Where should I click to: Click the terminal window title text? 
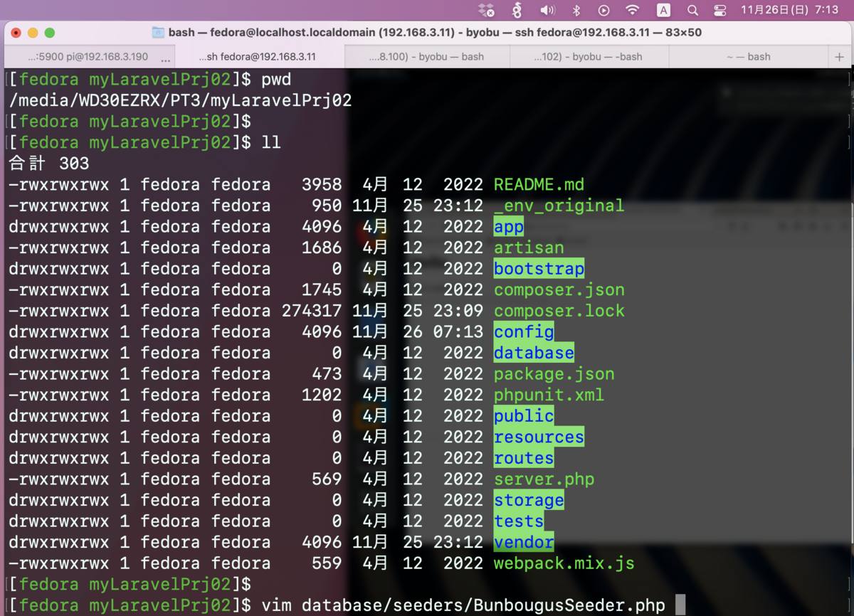[435, 33]
